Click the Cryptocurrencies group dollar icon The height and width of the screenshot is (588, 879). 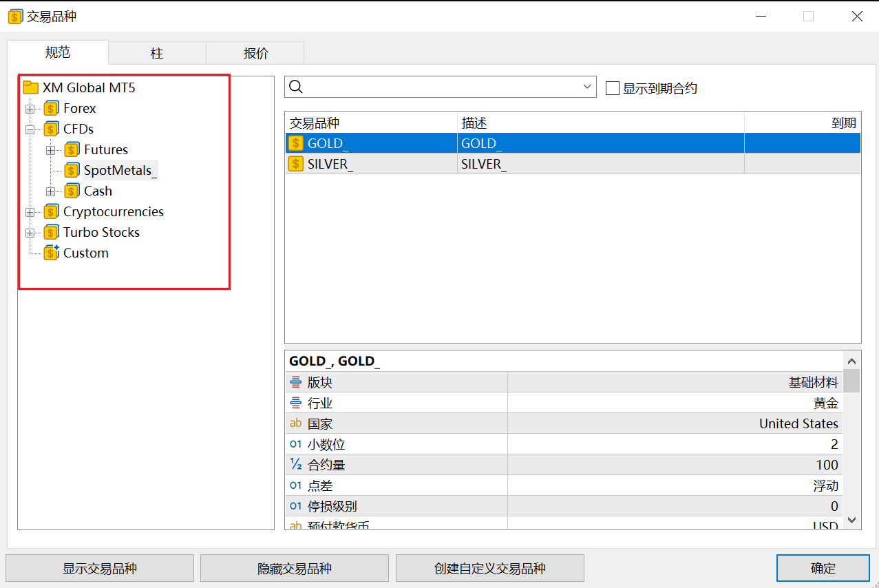click(51, 211)
